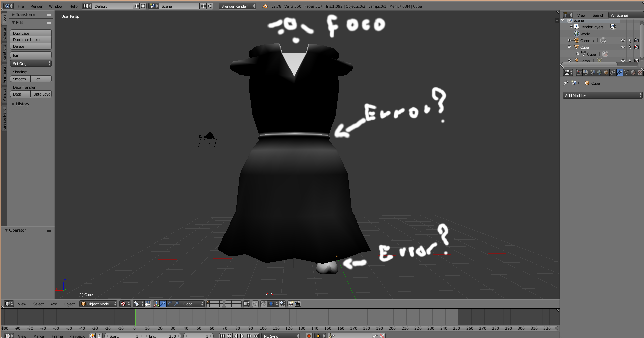
Task: Toggle snap during transform magnet button
Action: [263, 304]
